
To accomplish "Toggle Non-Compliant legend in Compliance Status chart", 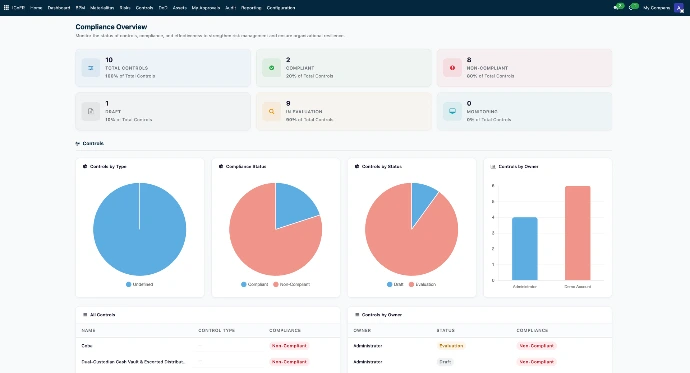I will (292, 285).
